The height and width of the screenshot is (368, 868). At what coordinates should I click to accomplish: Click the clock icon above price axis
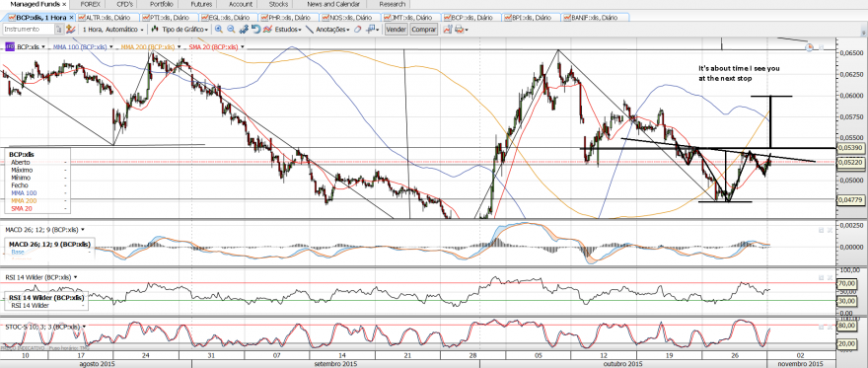coord(810,47)
